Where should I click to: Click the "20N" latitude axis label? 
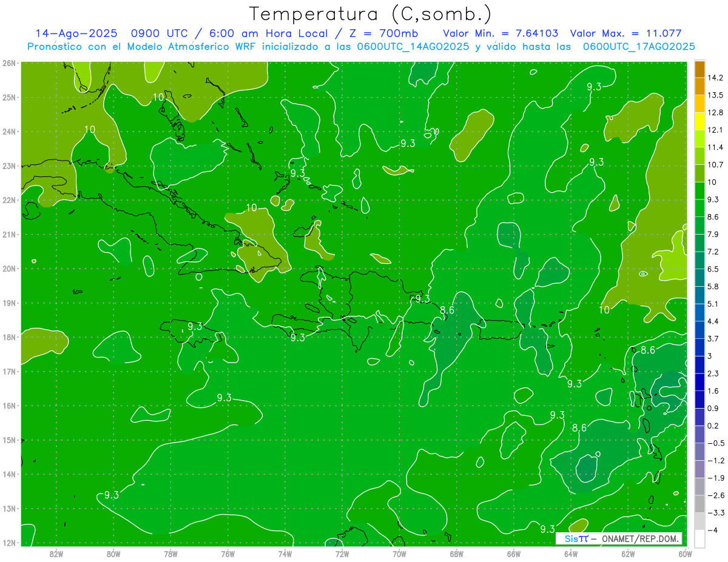pyautogui.click(x=8, y=269)
